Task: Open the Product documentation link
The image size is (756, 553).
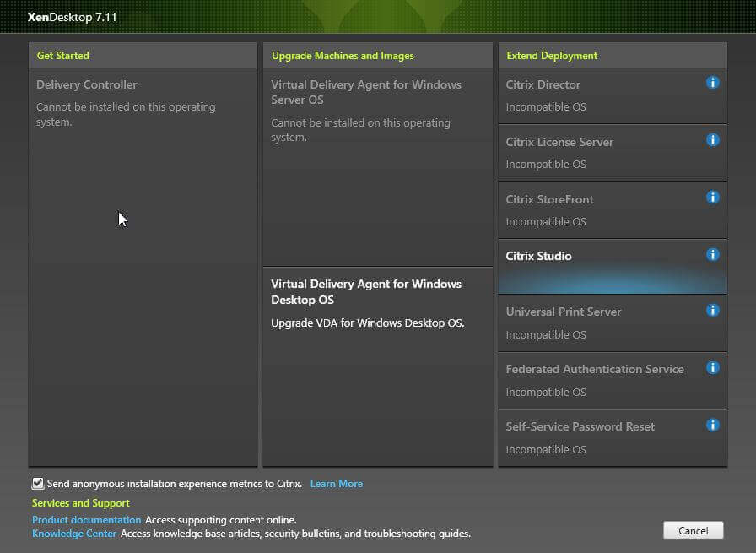Action: click(x=86, y=520)
